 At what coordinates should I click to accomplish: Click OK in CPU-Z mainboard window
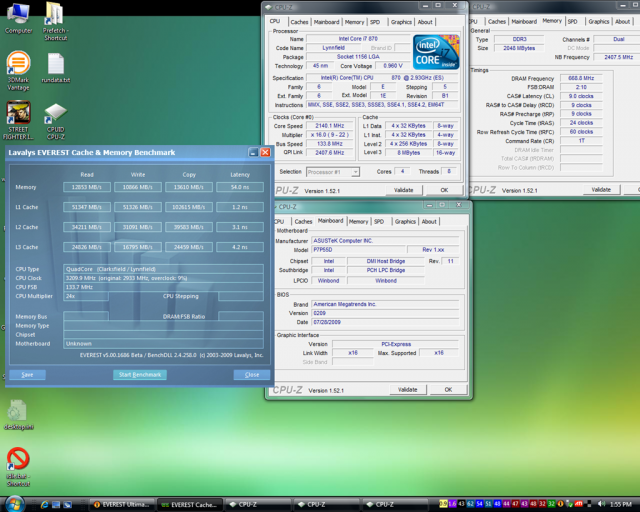pyautogui.click(x=448, y=390)
